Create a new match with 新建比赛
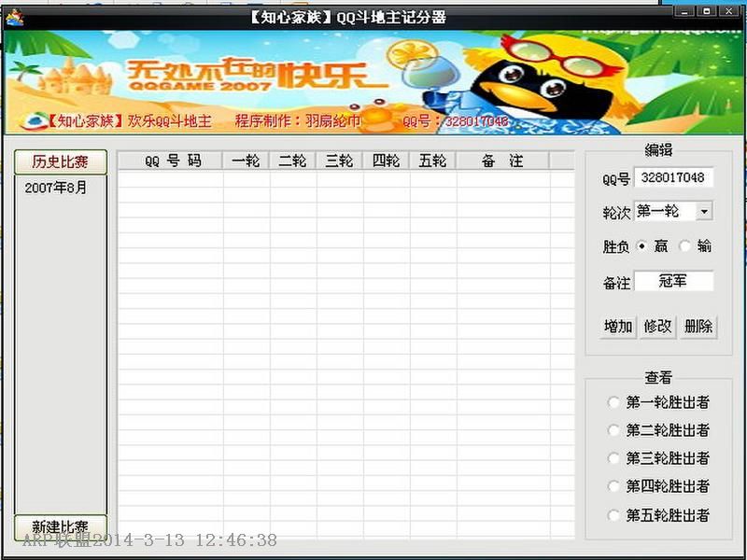 (x=61, y=527)
